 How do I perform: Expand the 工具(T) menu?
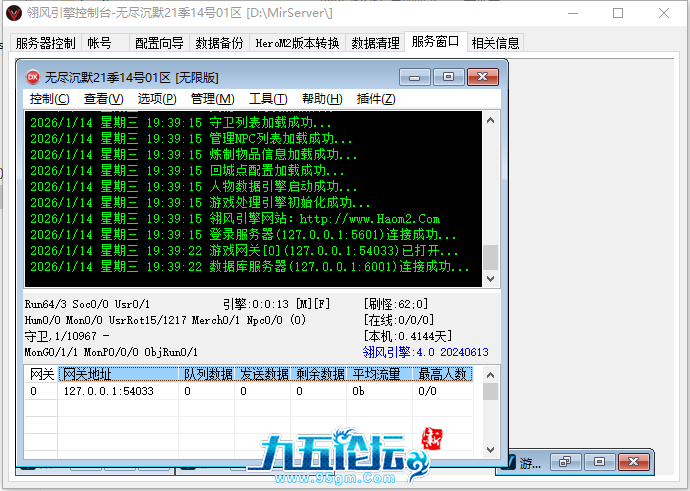coord(267,99)
